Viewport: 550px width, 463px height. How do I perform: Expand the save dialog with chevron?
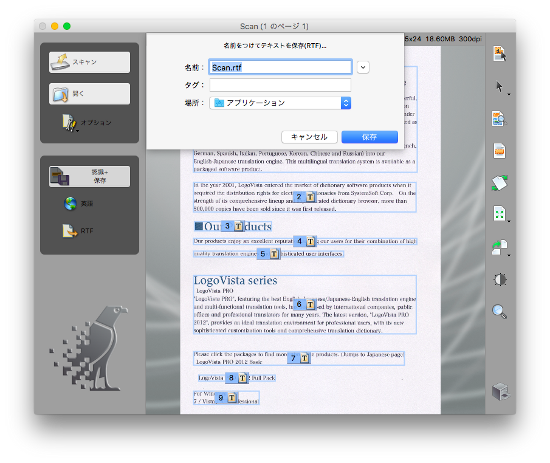pyautogui.click(x=363, y=67)
